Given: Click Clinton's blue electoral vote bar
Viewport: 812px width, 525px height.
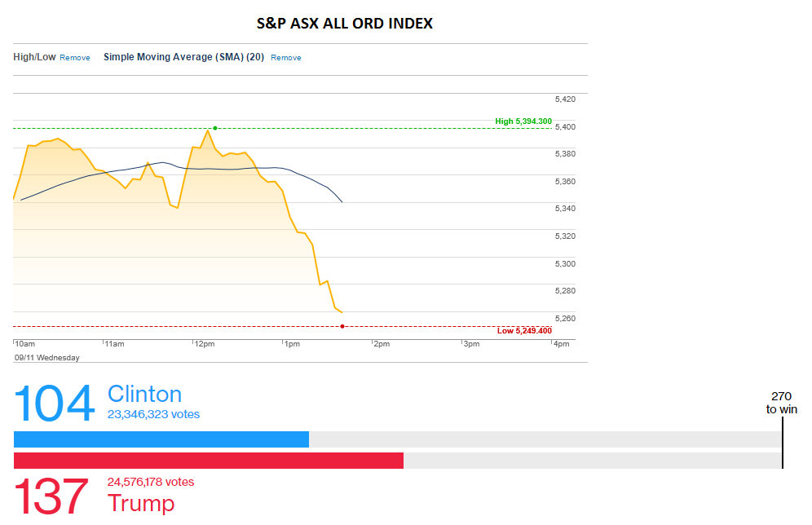Looking at the screenshot, I should 161,439.
